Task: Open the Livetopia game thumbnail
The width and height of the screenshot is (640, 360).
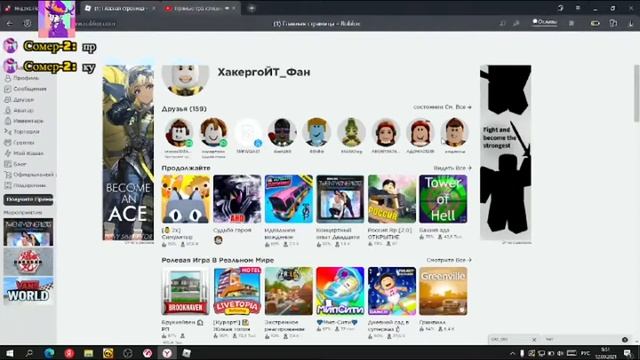Action: pos(237,291)
